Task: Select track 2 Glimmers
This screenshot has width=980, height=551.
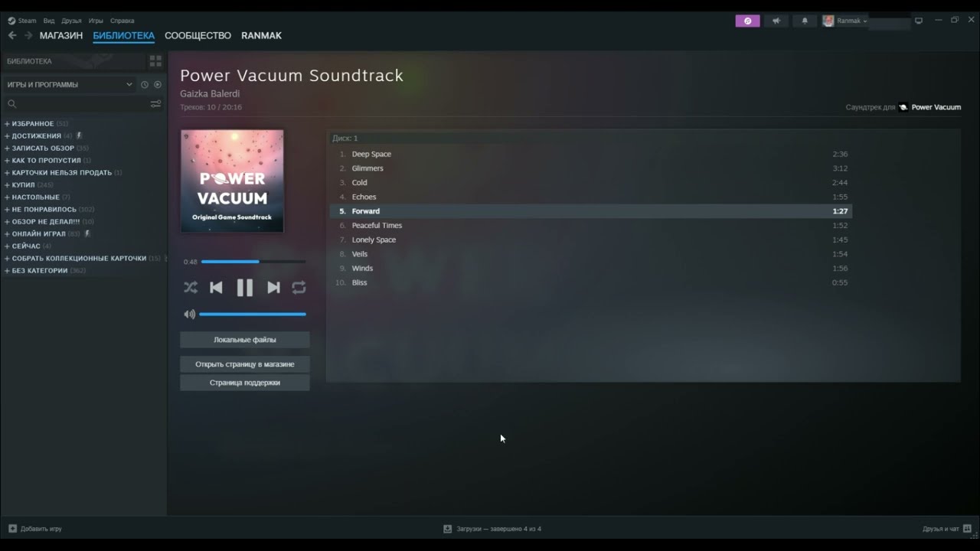Action: [x=591, y=168]
